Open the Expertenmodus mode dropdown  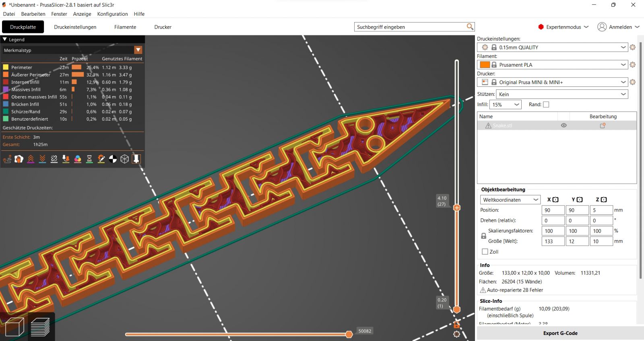(x=563, y=27)
